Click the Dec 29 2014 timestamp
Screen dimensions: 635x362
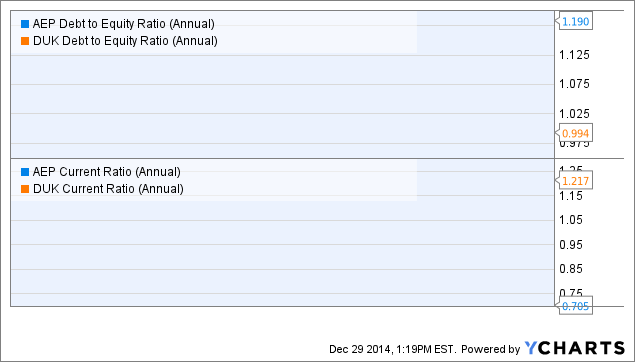pyautogui.click(x=392, y=349)
